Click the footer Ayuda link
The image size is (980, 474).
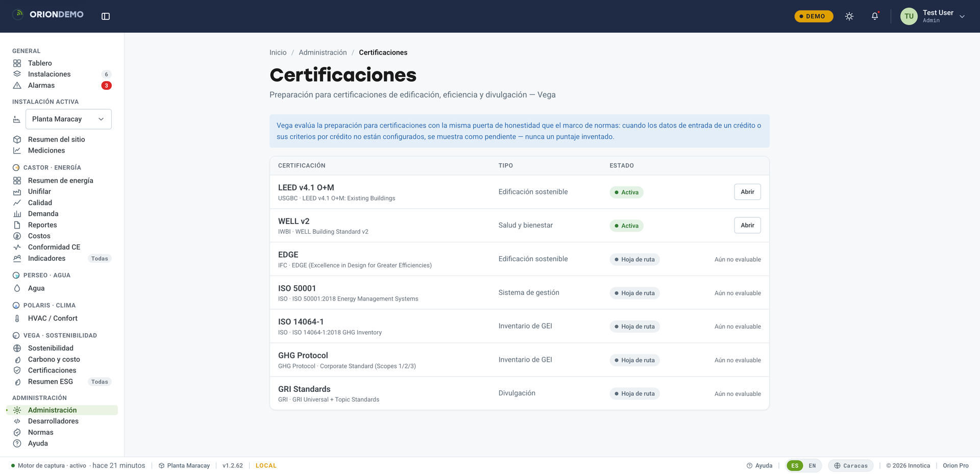click(759, 466)
